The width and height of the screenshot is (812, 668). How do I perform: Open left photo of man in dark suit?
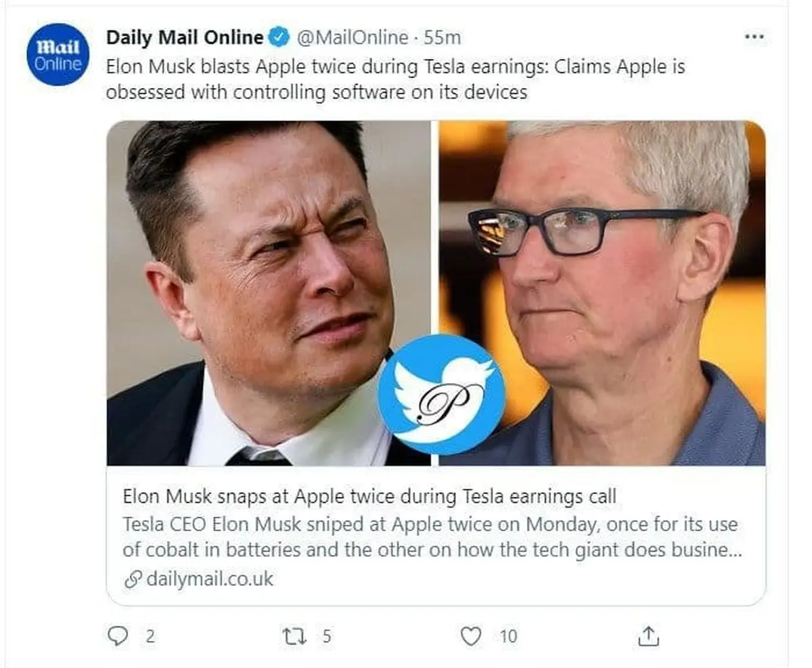[x=269, y=293]
